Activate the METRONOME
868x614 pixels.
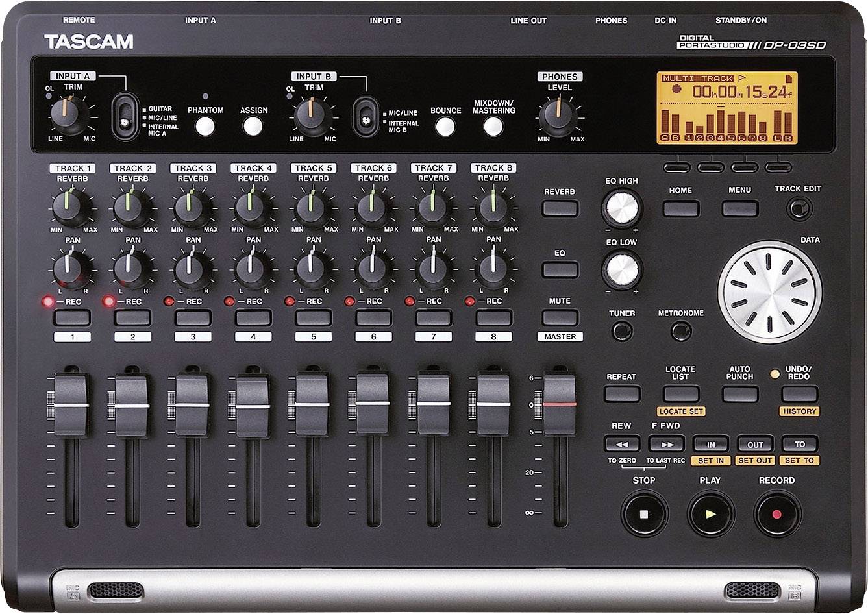point(681,332)
